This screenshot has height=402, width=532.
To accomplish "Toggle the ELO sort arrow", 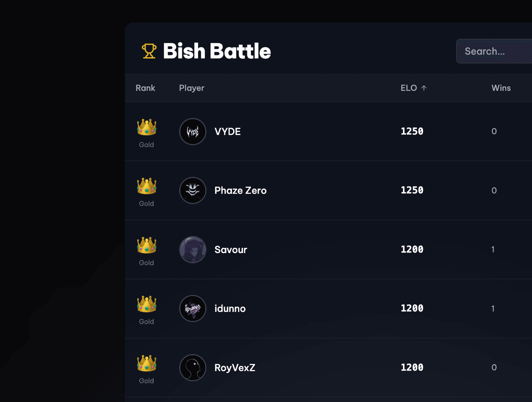I will (424, 88).
